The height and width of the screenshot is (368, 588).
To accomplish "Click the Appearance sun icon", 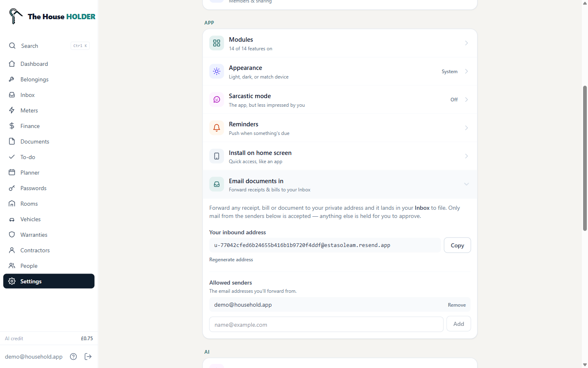I will [217, 71].
